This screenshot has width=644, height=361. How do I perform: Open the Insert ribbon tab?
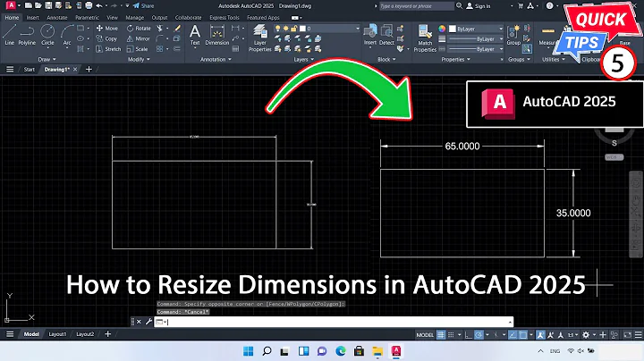[x=32, y=18]
